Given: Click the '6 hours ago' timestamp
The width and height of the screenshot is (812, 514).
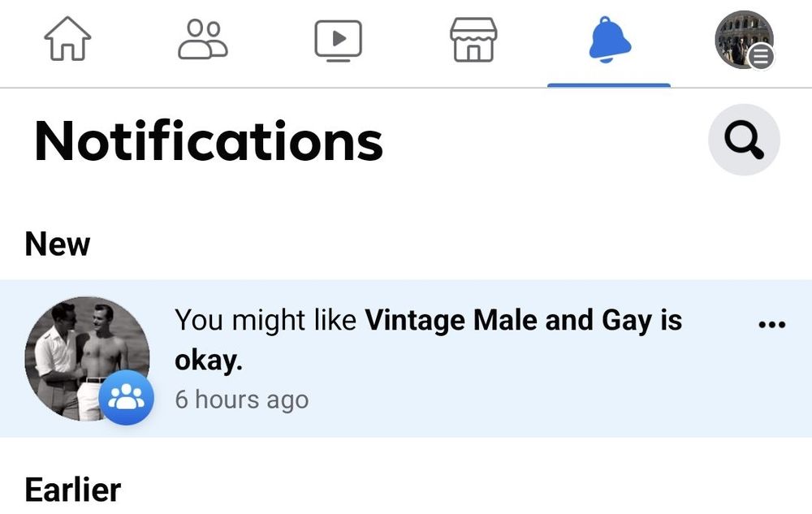Looking at the screenshot, I should [242, 400].
